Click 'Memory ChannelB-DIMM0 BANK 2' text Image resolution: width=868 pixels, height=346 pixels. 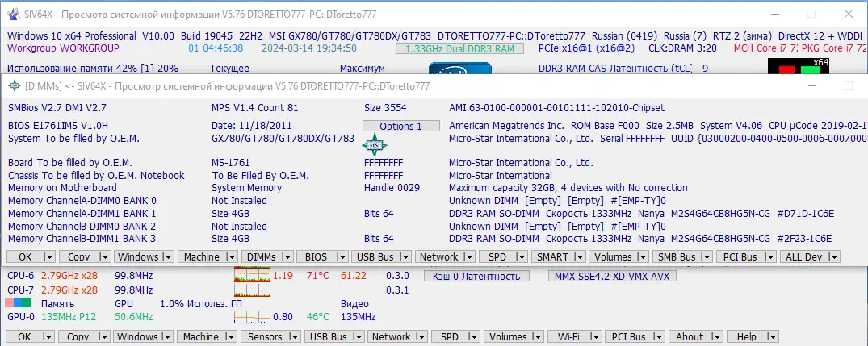pyautogui.click(x=82, y=226)
